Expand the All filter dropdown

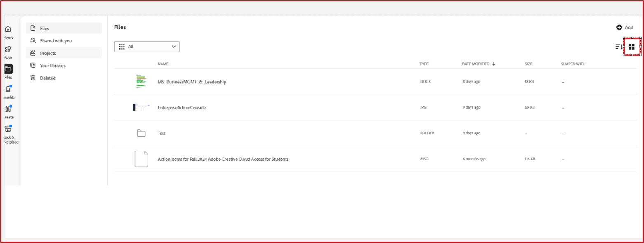pyautogui.click(x=147, y=47)
